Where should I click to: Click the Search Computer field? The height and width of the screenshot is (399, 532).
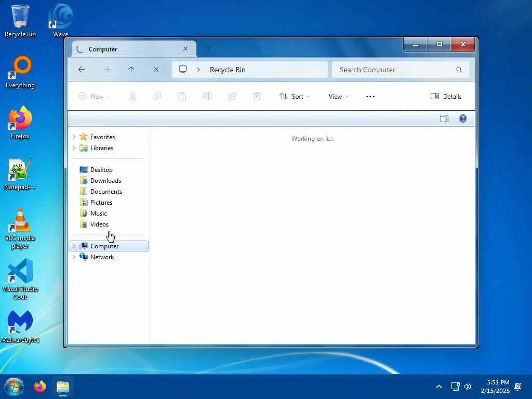(401, 70)
